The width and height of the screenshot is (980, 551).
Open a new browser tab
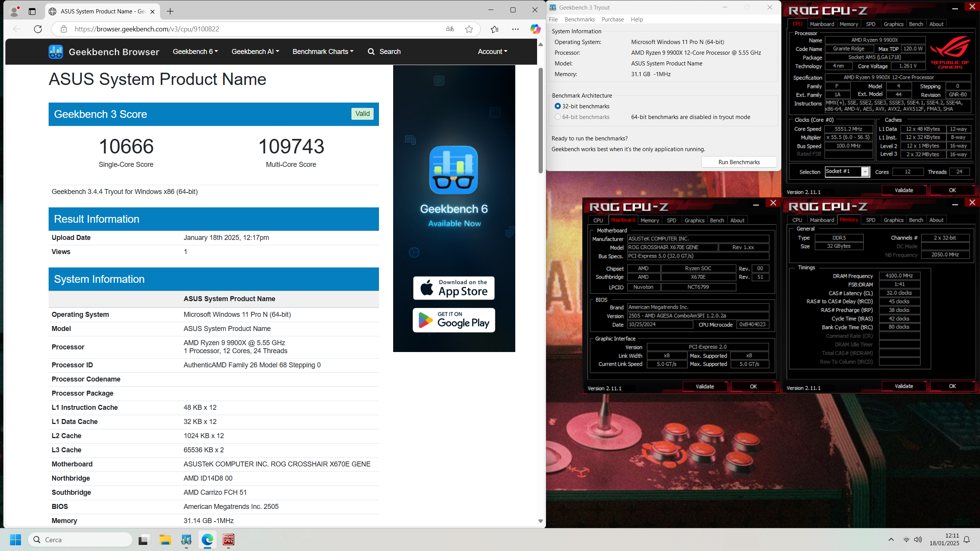coord(170,11)
